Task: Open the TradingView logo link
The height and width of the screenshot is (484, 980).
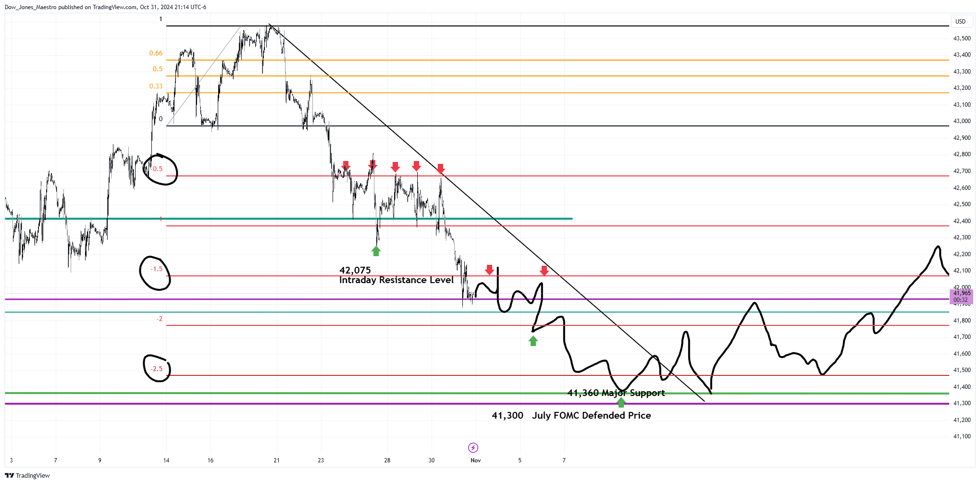Action: pos(27,475)
